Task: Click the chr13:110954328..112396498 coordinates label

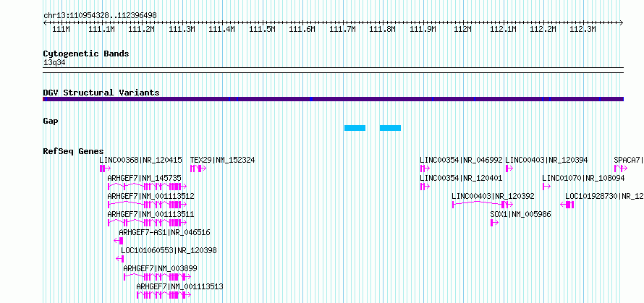Action: (100, 16)
